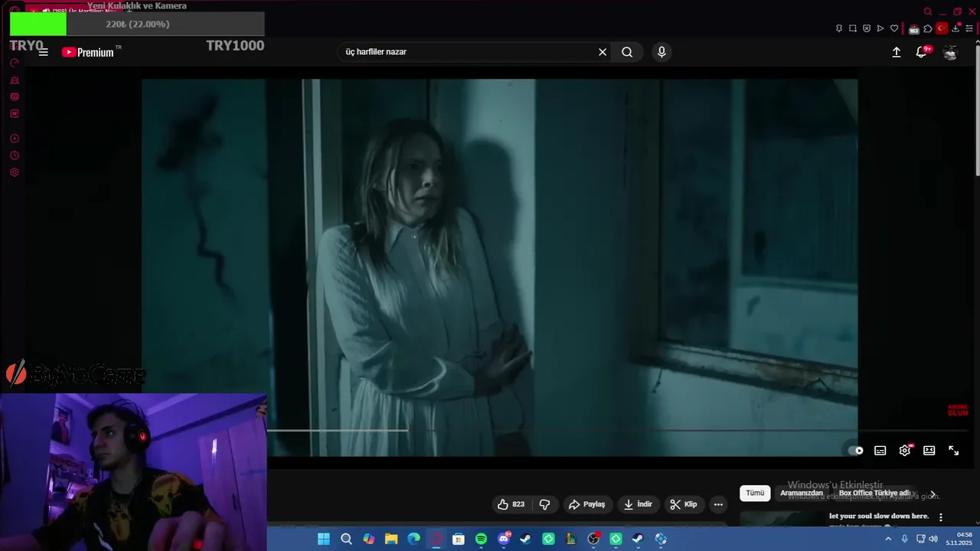Open video player settings gear

click(905, 451)
